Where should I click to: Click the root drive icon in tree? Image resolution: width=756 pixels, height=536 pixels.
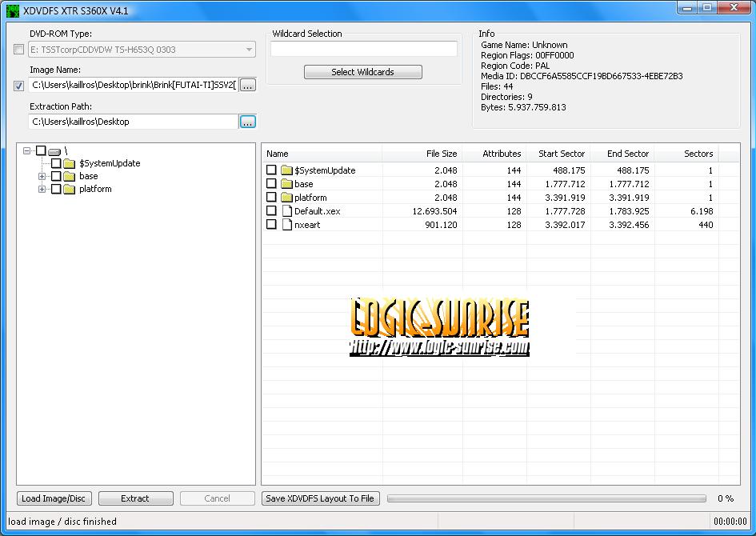point(54,151)
